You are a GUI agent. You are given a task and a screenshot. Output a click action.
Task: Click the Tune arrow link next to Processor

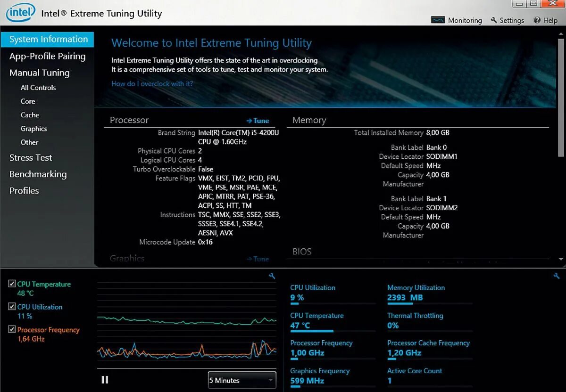coord(258,121)
